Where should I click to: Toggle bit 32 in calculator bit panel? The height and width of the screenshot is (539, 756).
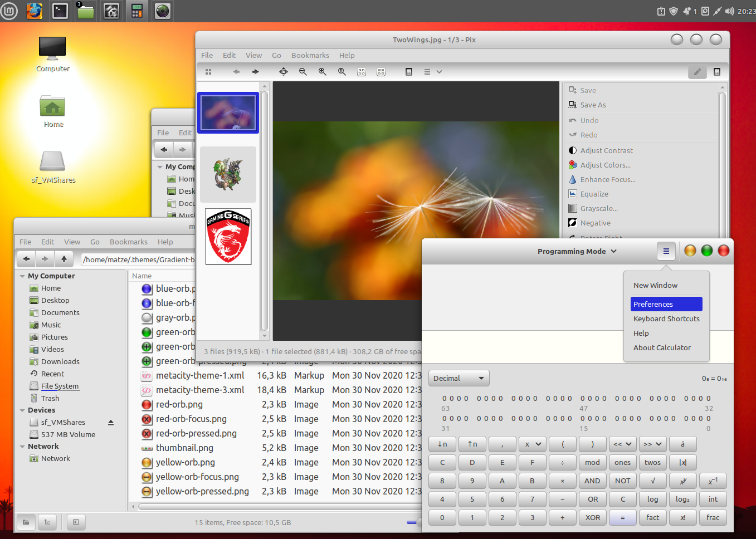709,399
